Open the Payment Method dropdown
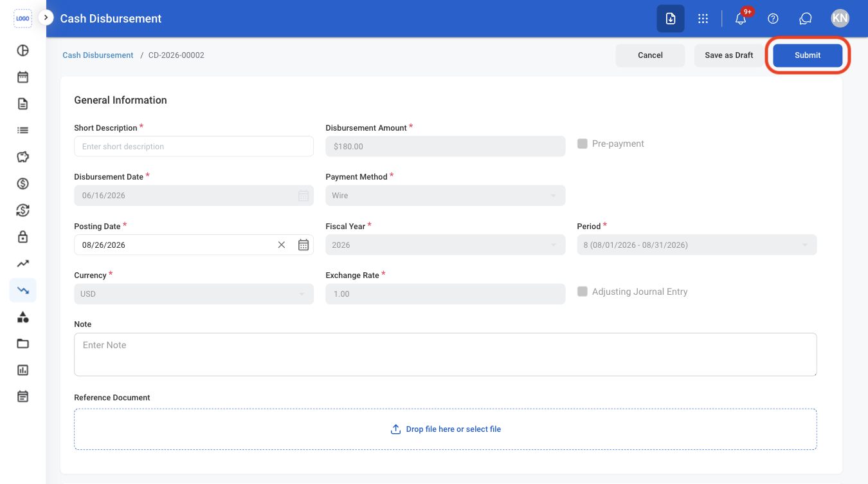Viewport: 868px width, 484px height. click(446, 196)
